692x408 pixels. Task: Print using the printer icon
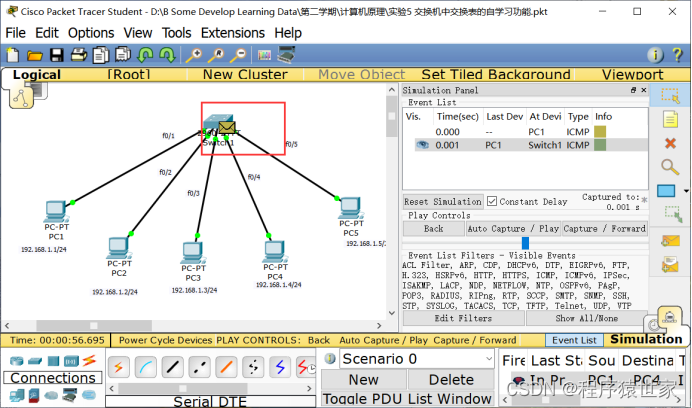click(x=79, y=55)
